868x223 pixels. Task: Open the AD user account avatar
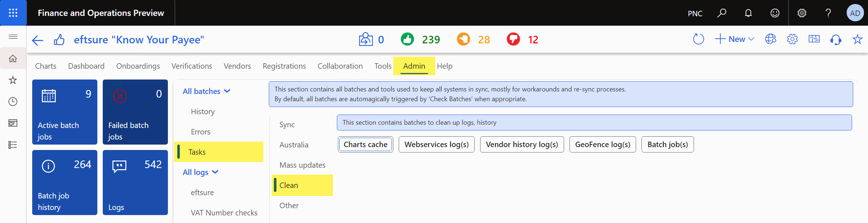click(855, 13)
